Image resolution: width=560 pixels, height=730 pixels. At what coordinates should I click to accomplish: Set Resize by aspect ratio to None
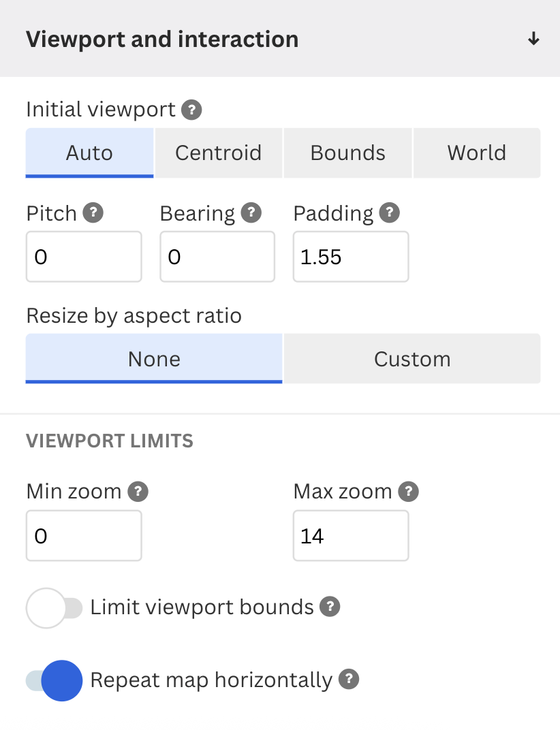coord(154,359)
